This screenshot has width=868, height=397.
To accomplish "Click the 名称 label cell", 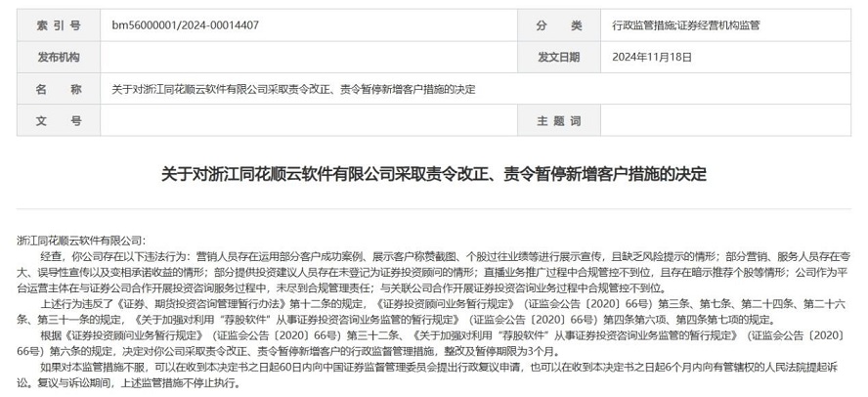I will click(x=59, y=89).
